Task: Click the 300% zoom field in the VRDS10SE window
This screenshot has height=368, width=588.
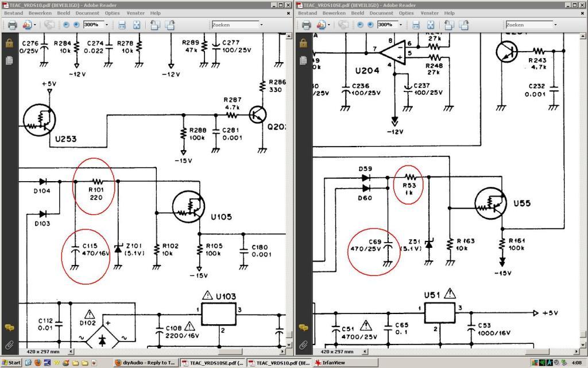Action: coord(387,25)
